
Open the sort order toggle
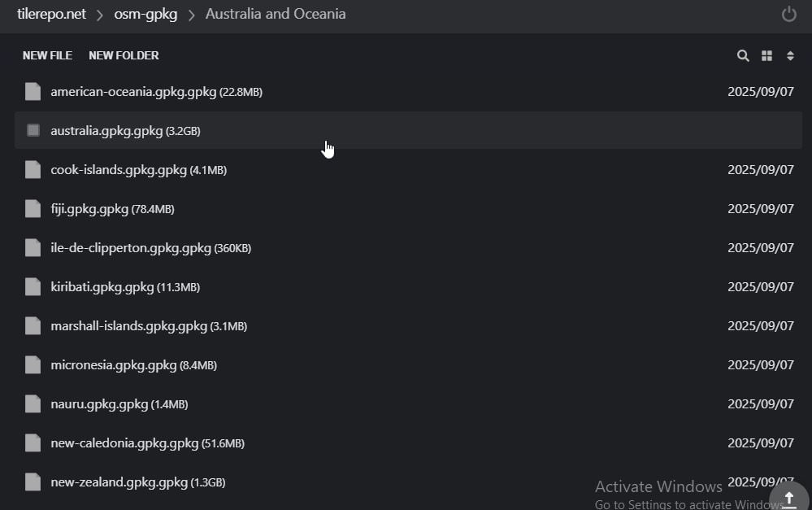point(790,56)
